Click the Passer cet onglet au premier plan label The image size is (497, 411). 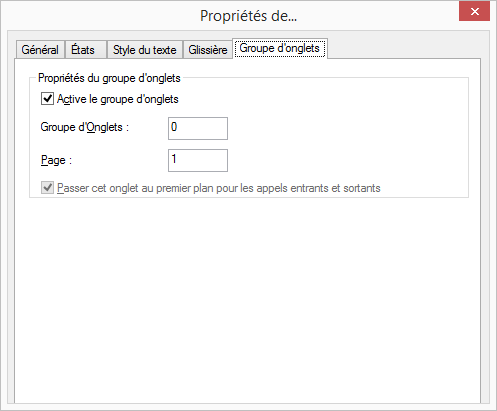[219, 188]
